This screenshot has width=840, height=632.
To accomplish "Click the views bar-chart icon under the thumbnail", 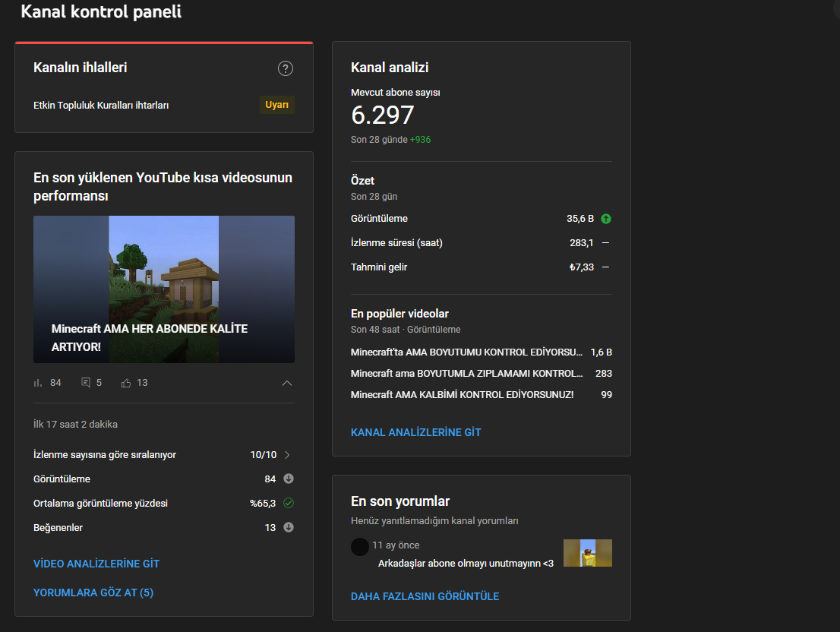I will [x=37, y=383].
